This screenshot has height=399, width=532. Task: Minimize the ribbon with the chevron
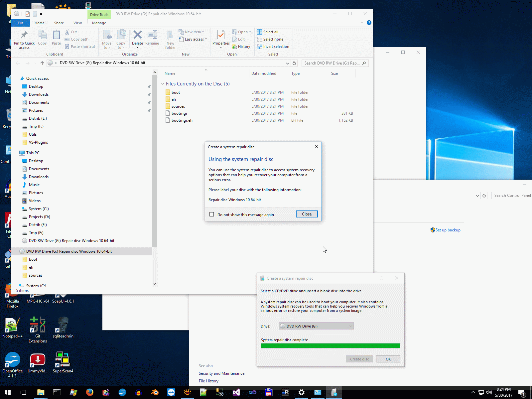click(x=362, y=23)
